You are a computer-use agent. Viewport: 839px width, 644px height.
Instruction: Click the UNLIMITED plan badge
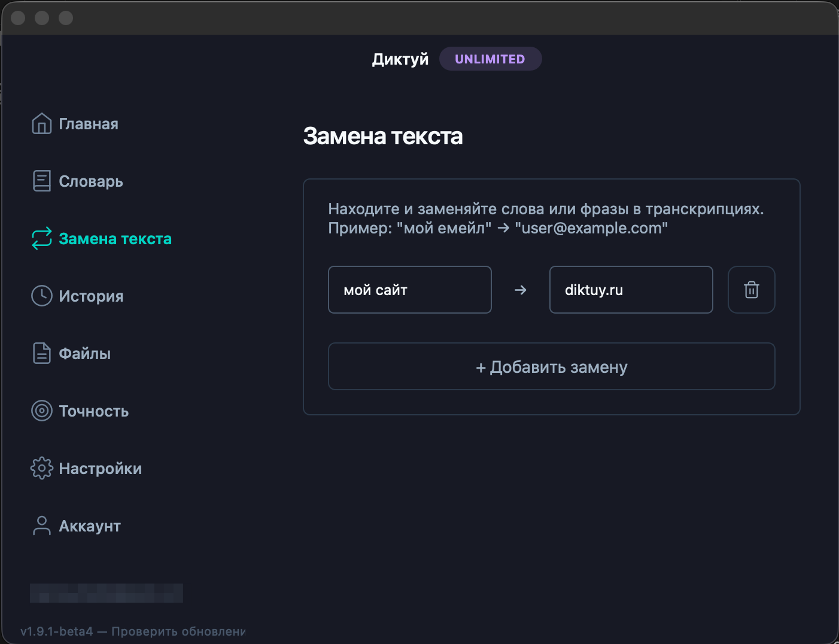(490, 59)
